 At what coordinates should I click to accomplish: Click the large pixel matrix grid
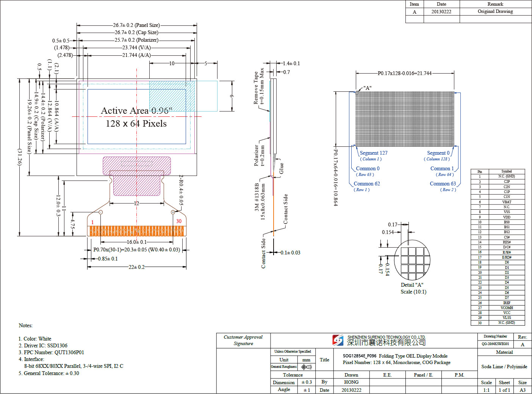coord(405,118)
